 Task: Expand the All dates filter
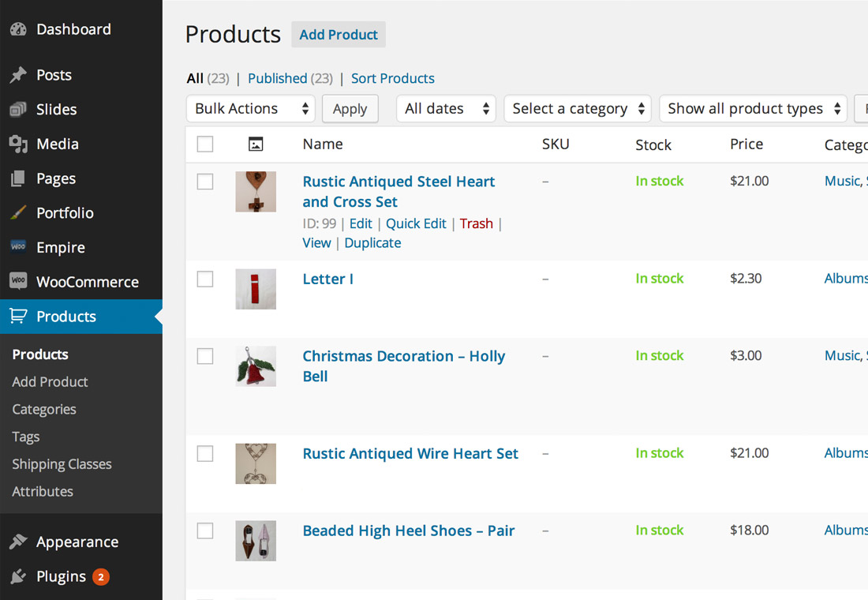[446, 109]
